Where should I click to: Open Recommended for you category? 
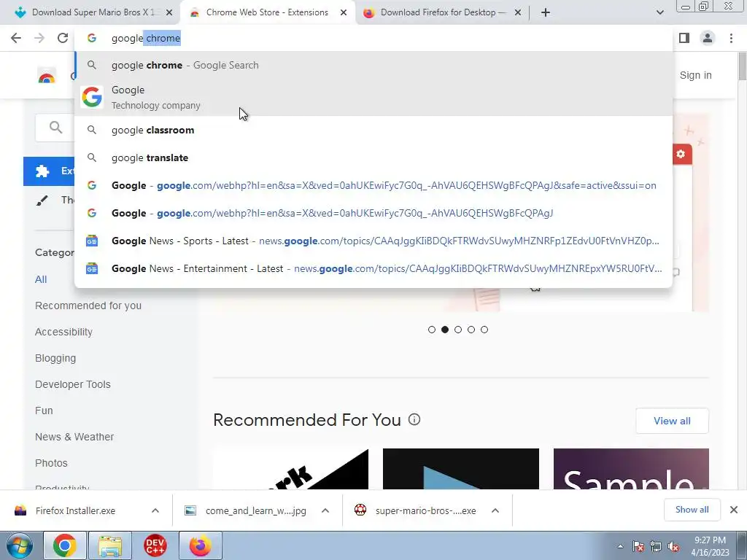pos(88,306)
